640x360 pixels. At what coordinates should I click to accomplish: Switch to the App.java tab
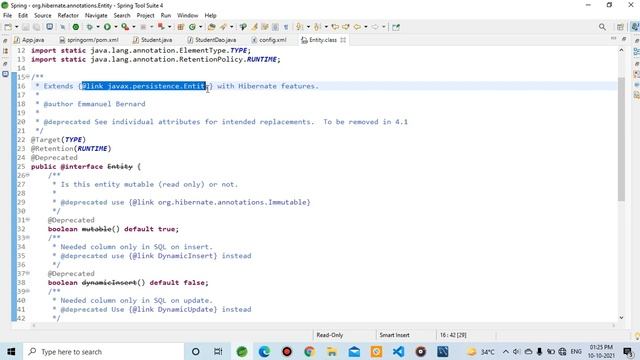[x=29, y=40]
